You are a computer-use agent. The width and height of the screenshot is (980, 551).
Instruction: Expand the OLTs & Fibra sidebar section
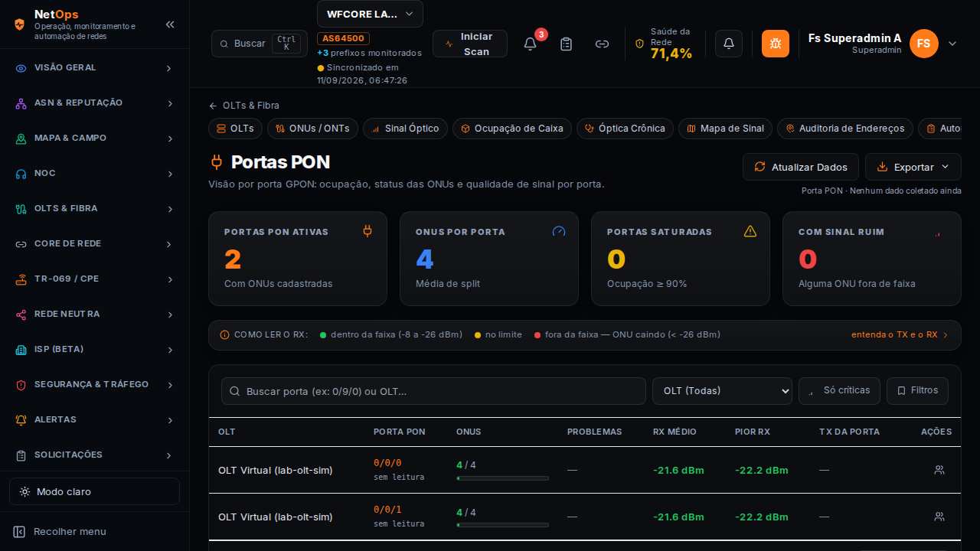95,209
